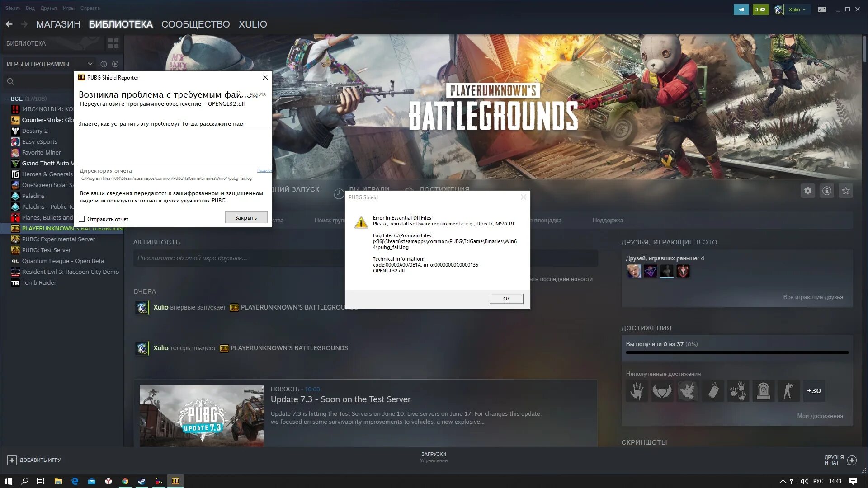Close the PUBG Shield Reporter window

click(265, 77)
